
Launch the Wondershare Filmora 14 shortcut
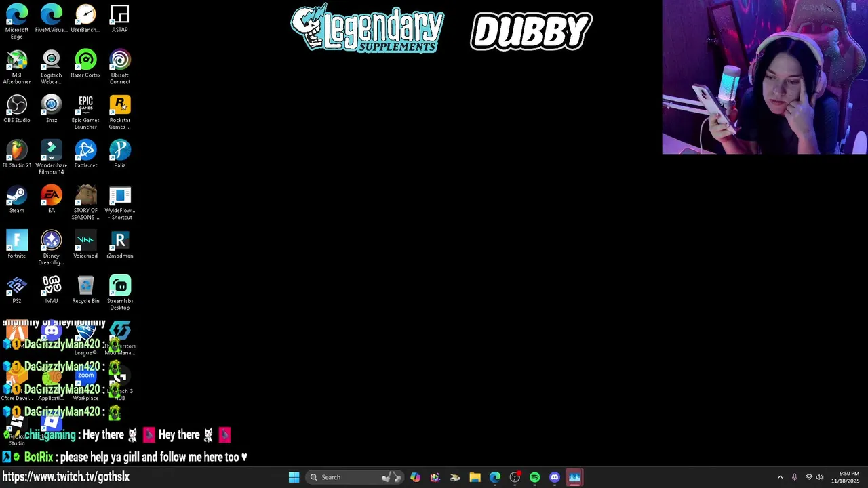pyautogui.click(x=52, y=157)
